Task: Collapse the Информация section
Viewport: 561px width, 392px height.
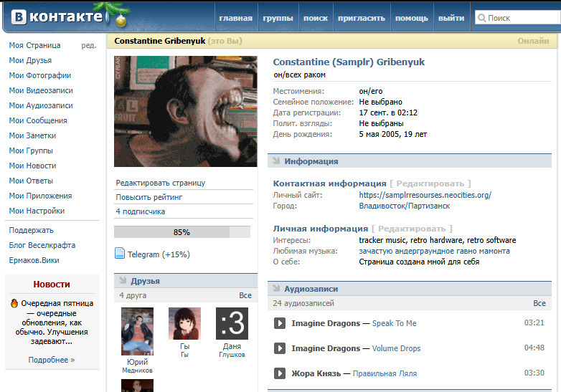Action: point(275,161)
